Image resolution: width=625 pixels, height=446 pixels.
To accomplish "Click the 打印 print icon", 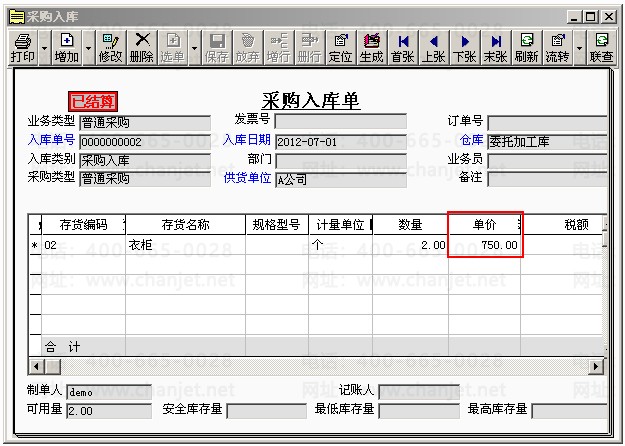I will point(23,47).
